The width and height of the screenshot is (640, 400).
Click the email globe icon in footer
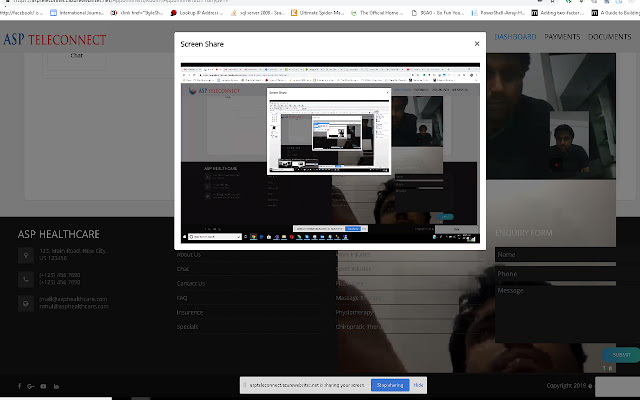click(x=26, y=304)
